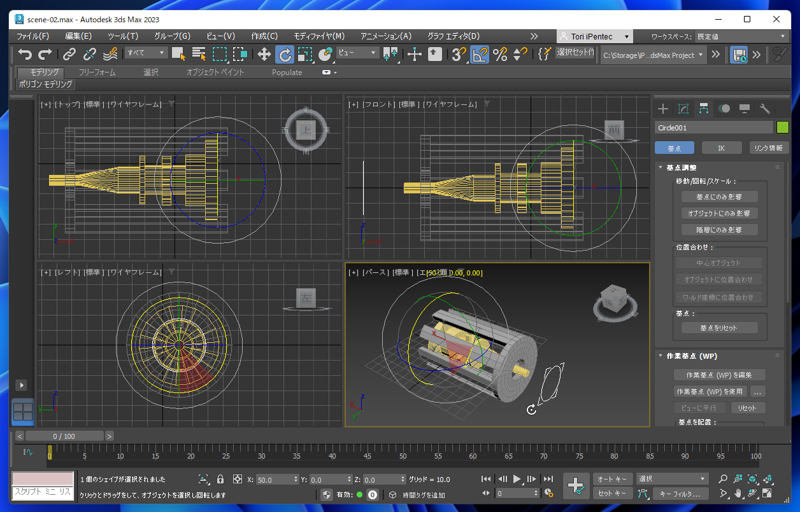Open the Populate ribbon tab
Image resolution: width=800 pixels, height=512 pixels.
[x=287, y=72]
